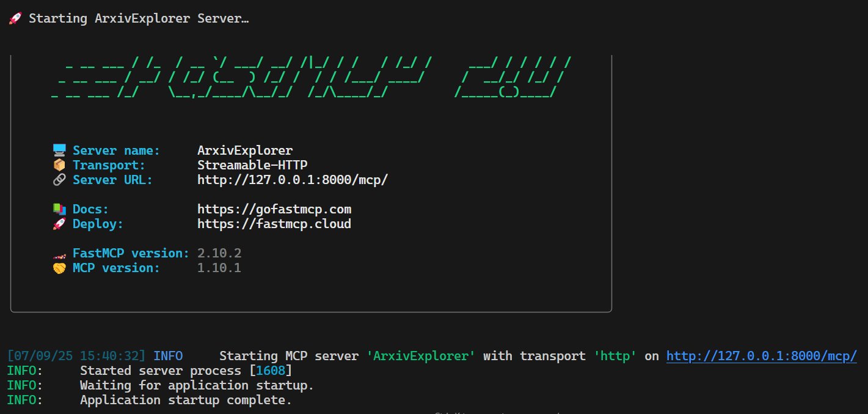
Task: Click the 'Deploy:' label
Action: click(98, 224)
